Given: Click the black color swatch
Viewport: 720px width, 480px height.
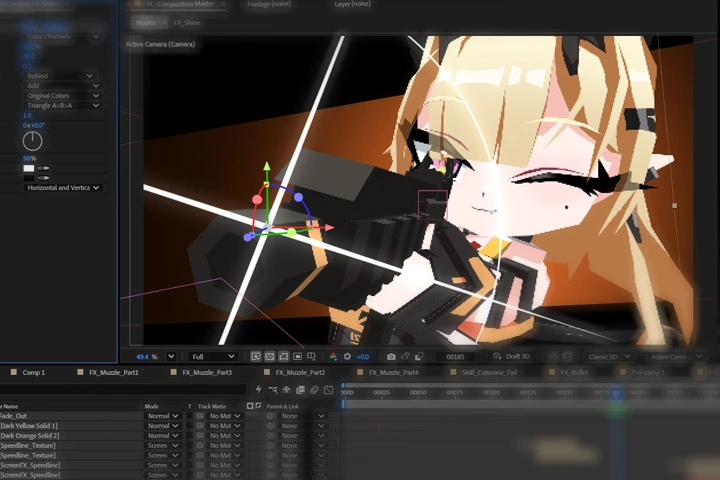Looking at the screenshot, I should coord(29,178).
